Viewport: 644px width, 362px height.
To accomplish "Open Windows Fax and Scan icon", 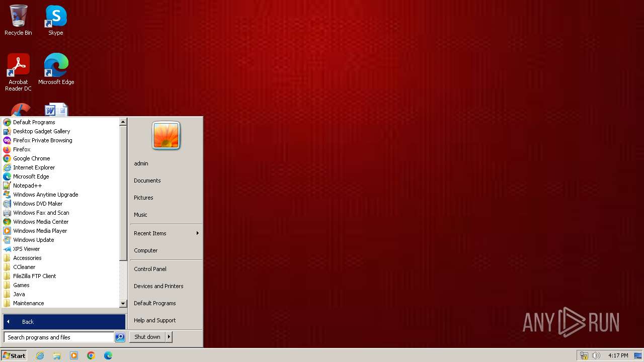I will (7, 213).
